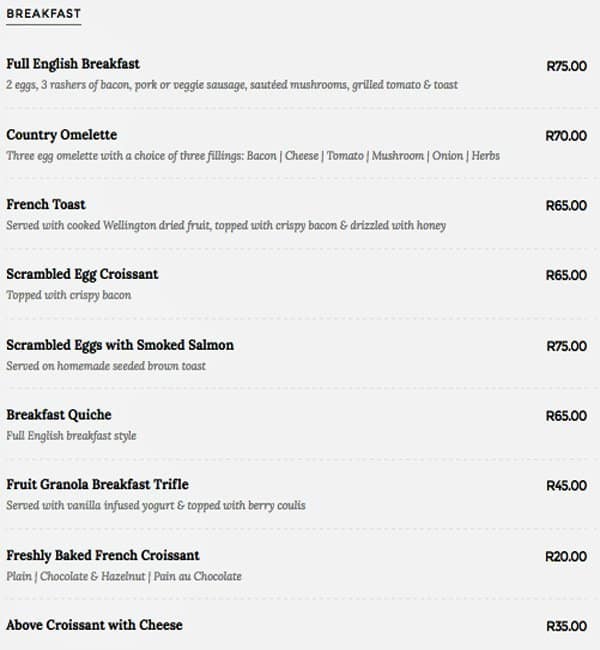The width and height of the screenshot is (600, 650).
Task: Click the R20.00 croissant price
Action: point(566,556)
